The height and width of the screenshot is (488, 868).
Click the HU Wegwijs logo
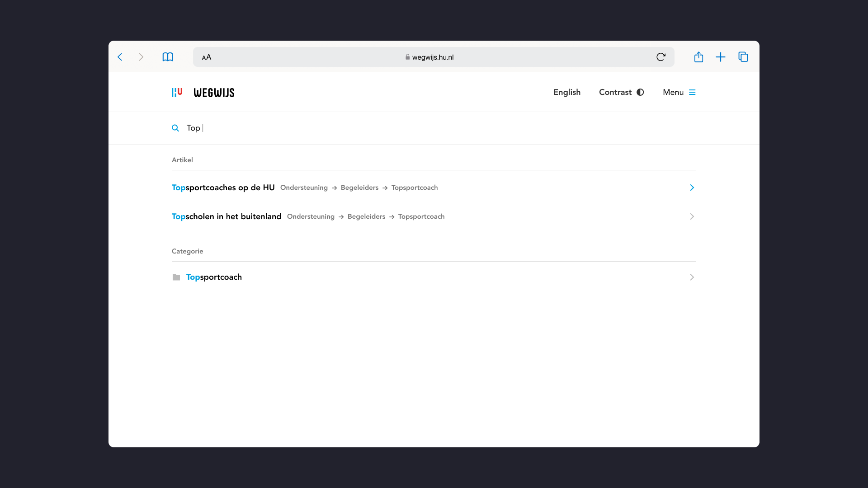coord(203,93)
